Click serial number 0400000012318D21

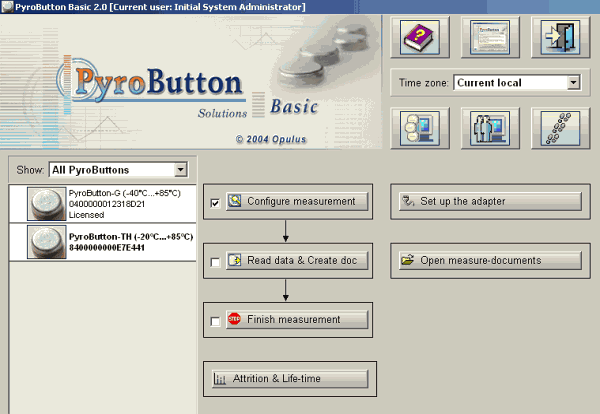click(107, 204)
